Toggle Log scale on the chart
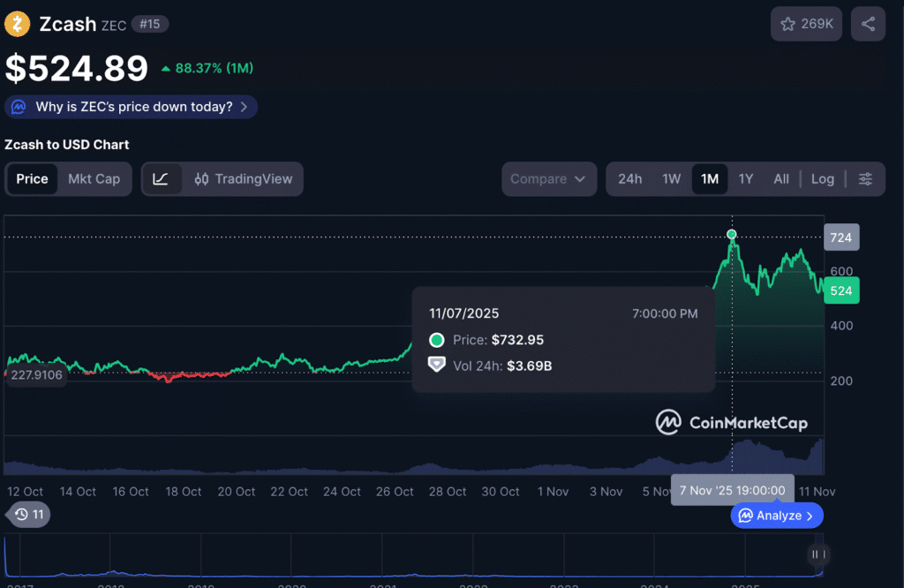The height and width of the screenshot is (588, 904). (x=822, y=179)
